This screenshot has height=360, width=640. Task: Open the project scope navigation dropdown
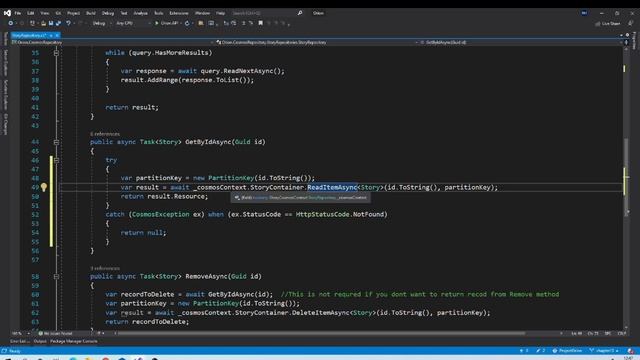click(x=112, y=42)
